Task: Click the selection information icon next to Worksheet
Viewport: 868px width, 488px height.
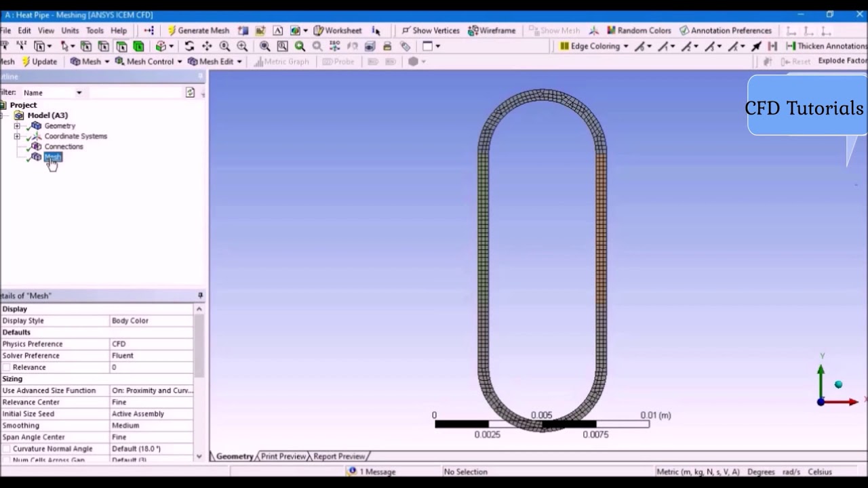Action: click(x=376, y=30)
